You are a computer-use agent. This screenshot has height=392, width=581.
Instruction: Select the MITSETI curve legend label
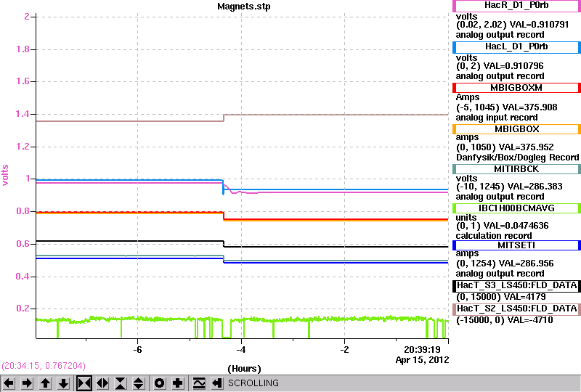(516, 245)
